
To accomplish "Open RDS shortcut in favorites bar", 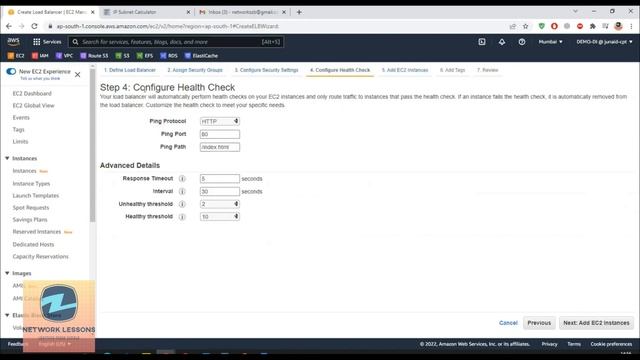I will coord(169,56).
